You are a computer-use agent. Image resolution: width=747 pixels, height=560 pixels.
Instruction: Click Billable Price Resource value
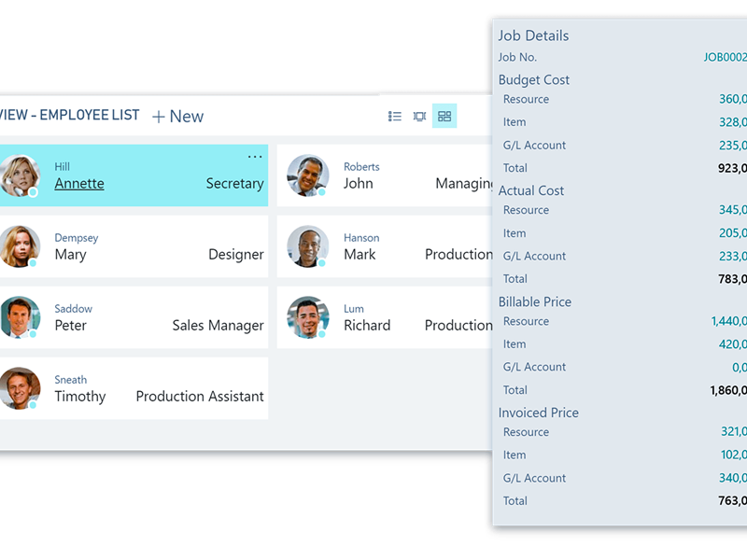coord(728,321)
